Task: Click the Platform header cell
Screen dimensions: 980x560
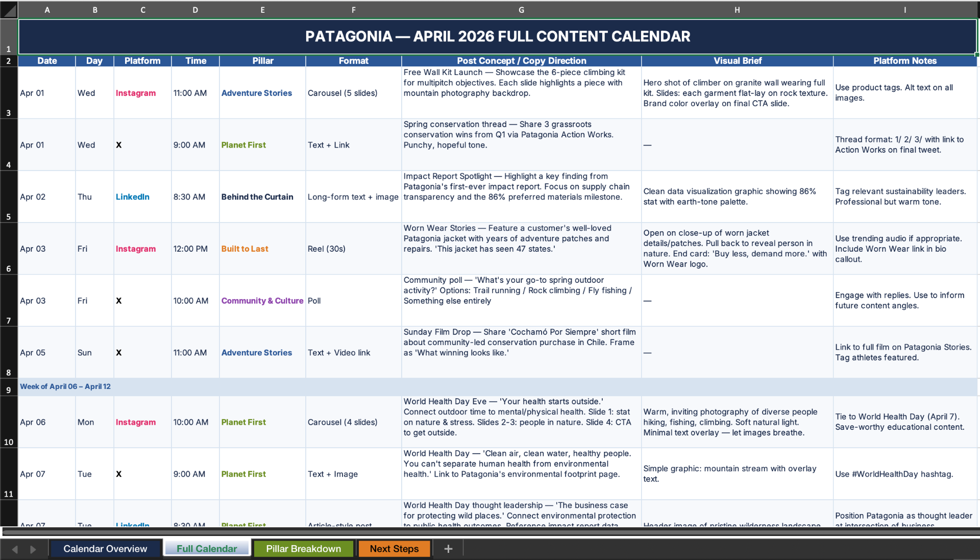Action: pos(142,61)
